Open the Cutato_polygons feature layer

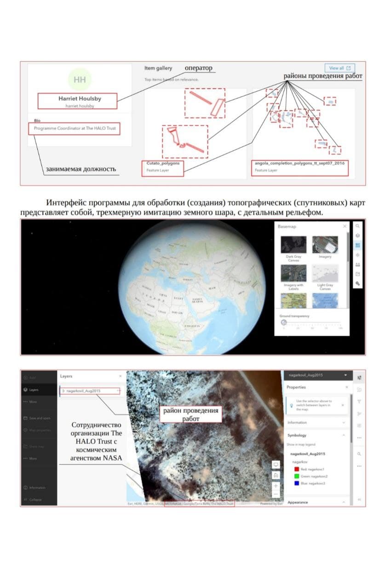[x=163, y=164]
